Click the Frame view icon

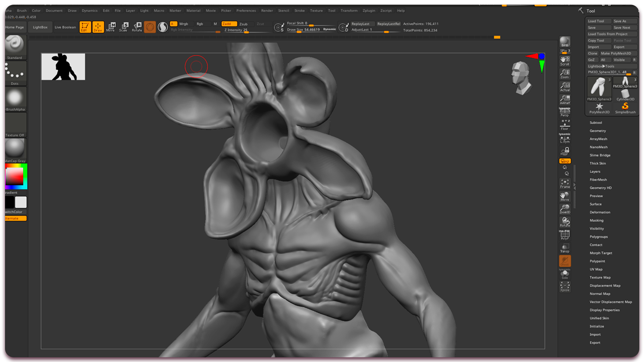565,183
